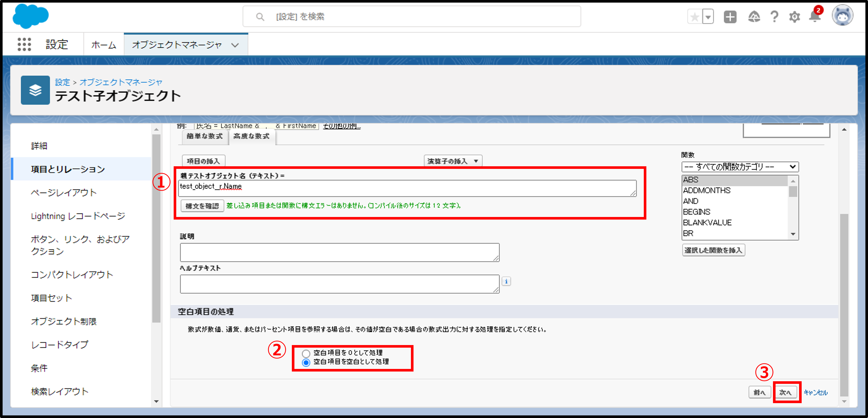Select 空白項目を0として処理 radio button
The height and width of the screenshot is (418, 868).
point(306,353)
